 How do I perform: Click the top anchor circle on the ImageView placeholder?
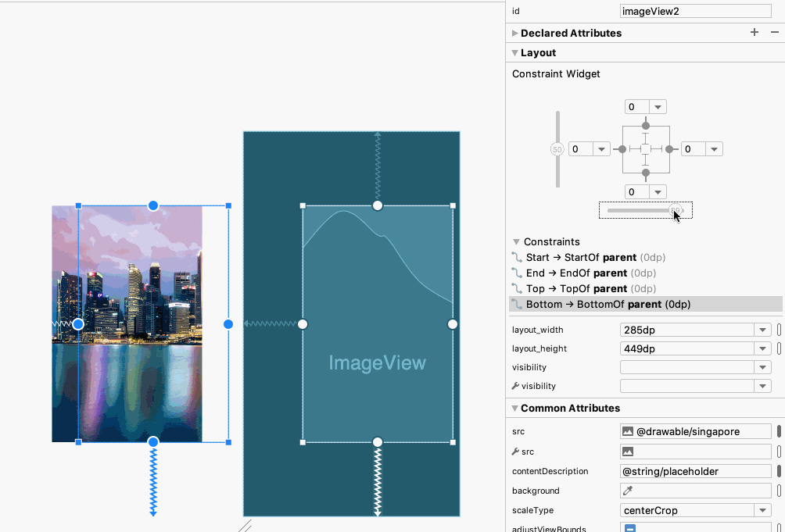(x=378, y=205)
